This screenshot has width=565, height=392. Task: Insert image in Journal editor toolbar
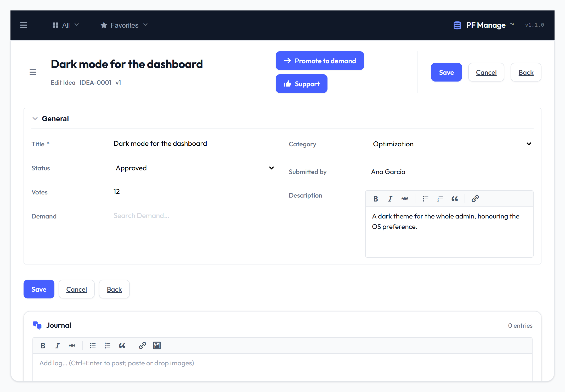pos(157,345)
